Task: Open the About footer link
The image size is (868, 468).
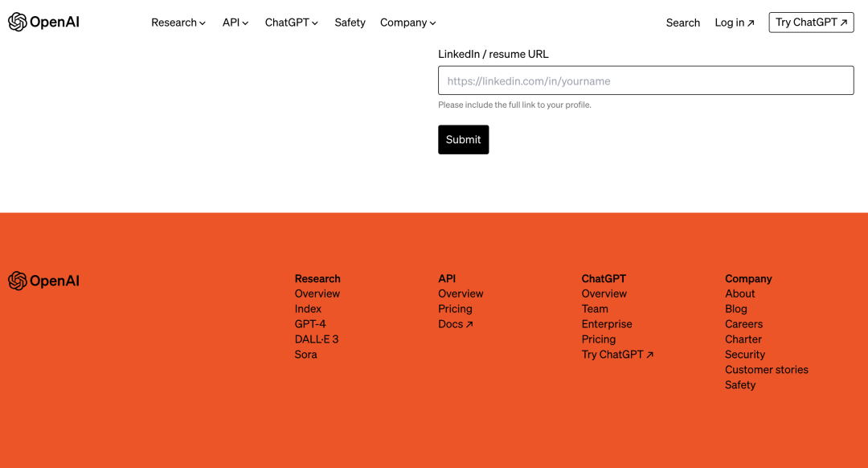Action: pos(739,294)
